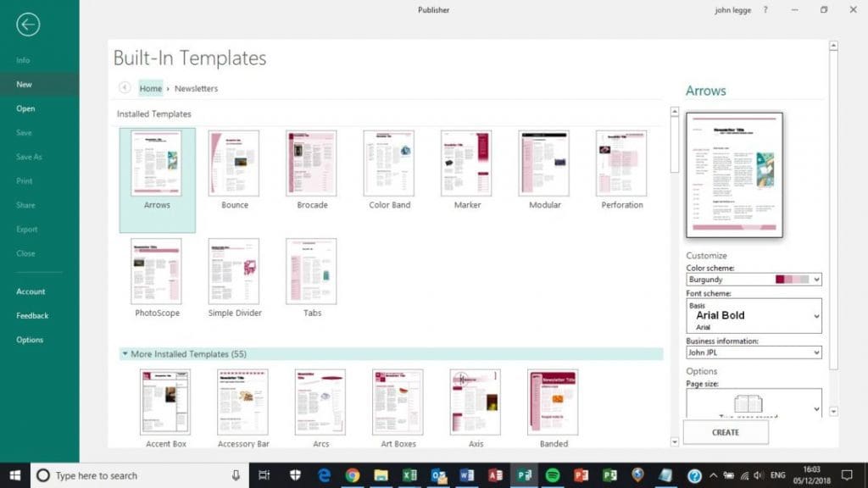
Task: Click the Home breadcrumb link
Action: 150,88
